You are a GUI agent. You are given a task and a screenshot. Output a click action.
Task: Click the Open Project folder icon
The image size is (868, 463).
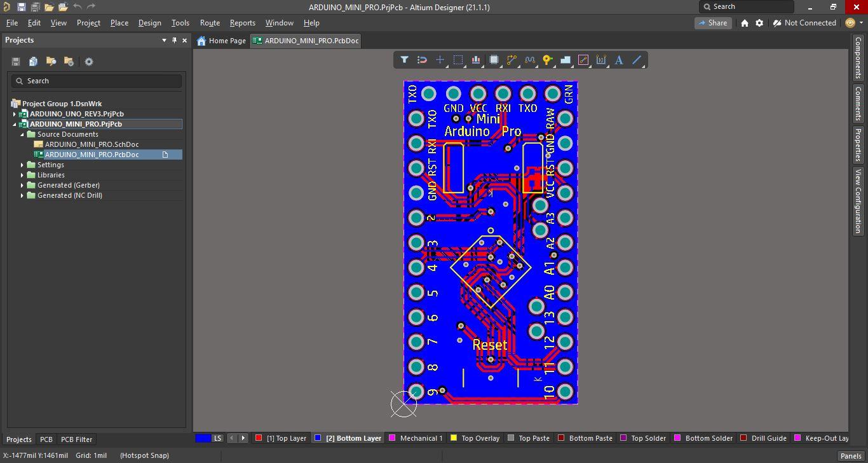point(63,7)
